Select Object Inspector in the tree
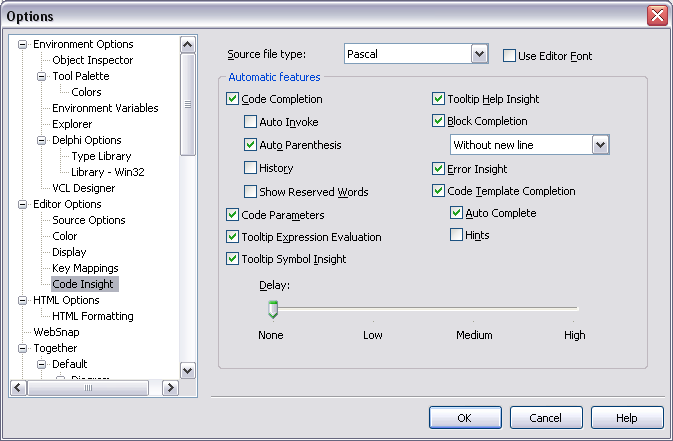673x441 pixels. pyautogui.click(x=92, y=60)
